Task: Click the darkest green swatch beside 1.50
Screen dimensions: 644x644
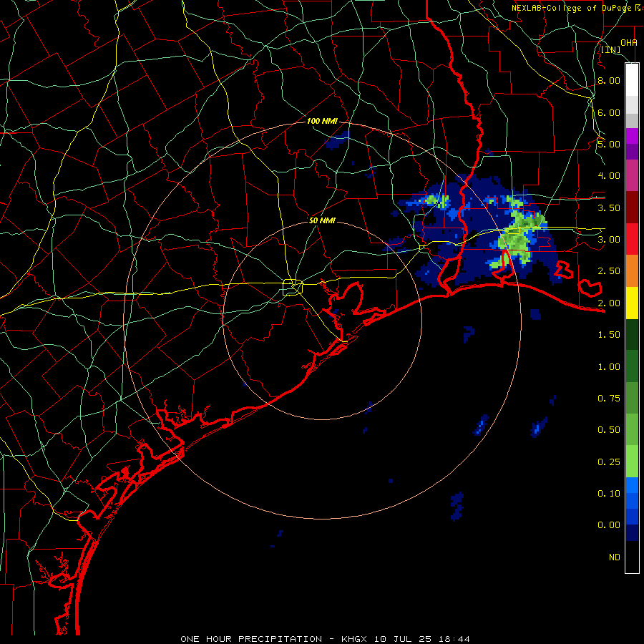Action: click(x=632, y=335)
